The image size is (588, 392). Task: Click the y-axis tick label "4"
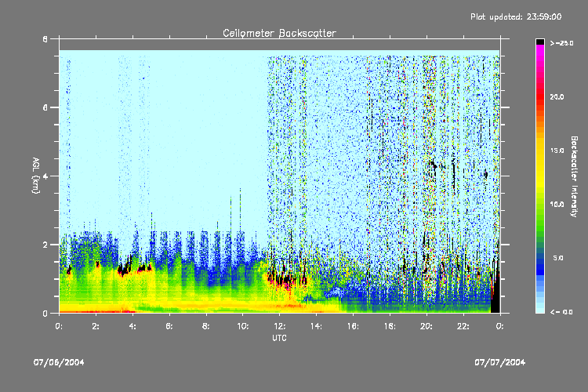point(45,176)
